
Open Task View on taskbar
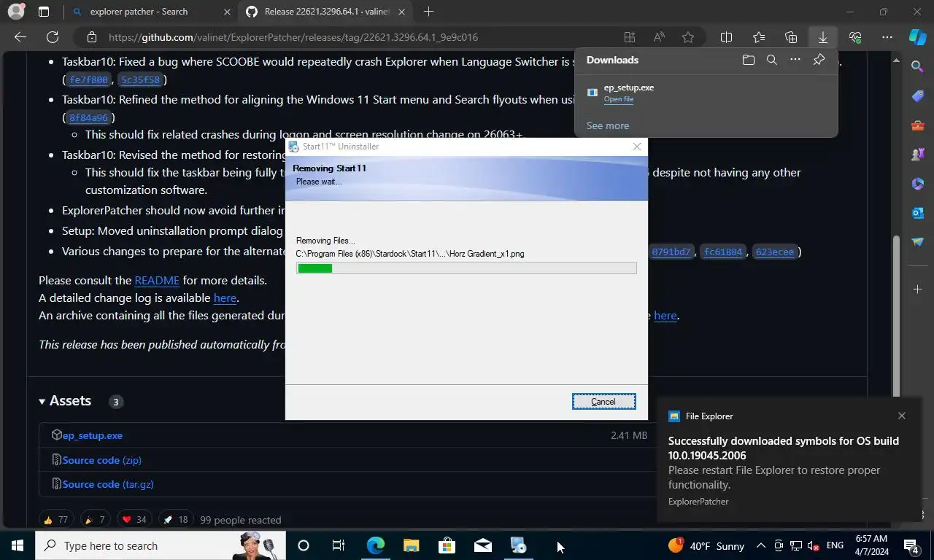click(339, 545)
